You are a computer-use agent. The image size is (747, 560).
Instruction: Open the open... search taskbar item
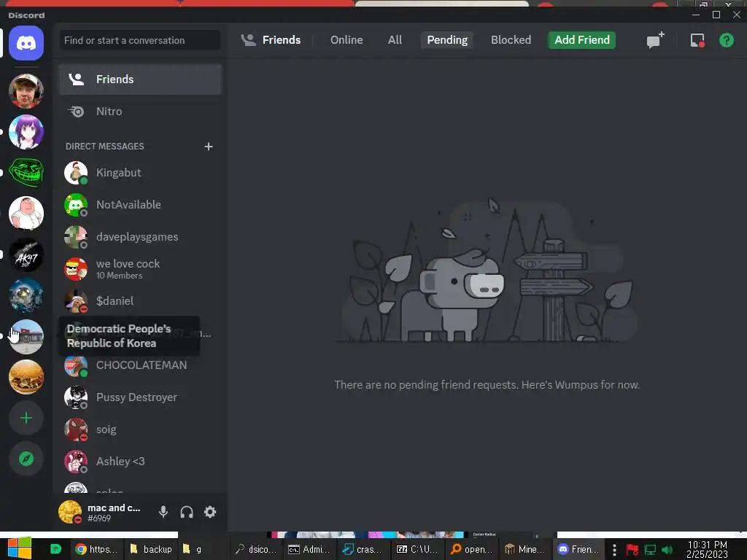471,549
